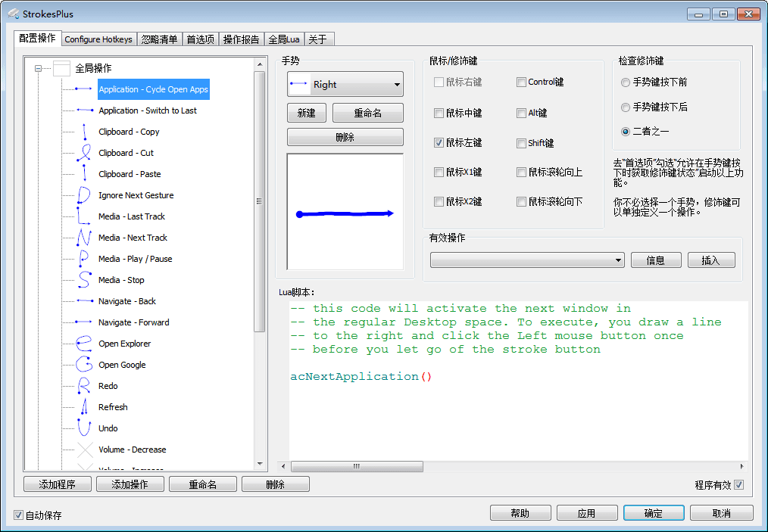Collapse the 全局操作 tree node
This screenshot has width=768, height=532.
39,68
